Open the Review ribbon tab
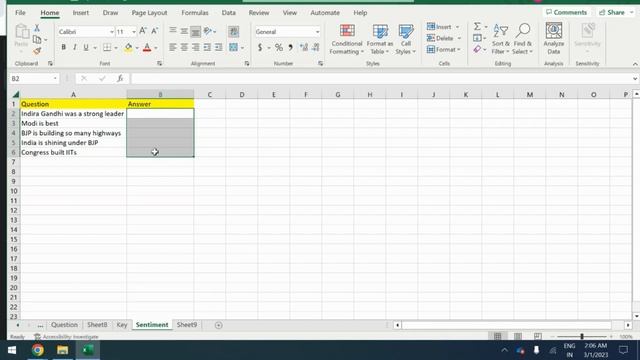Viewport: 640px width, 360px height. tap(259, 13)
